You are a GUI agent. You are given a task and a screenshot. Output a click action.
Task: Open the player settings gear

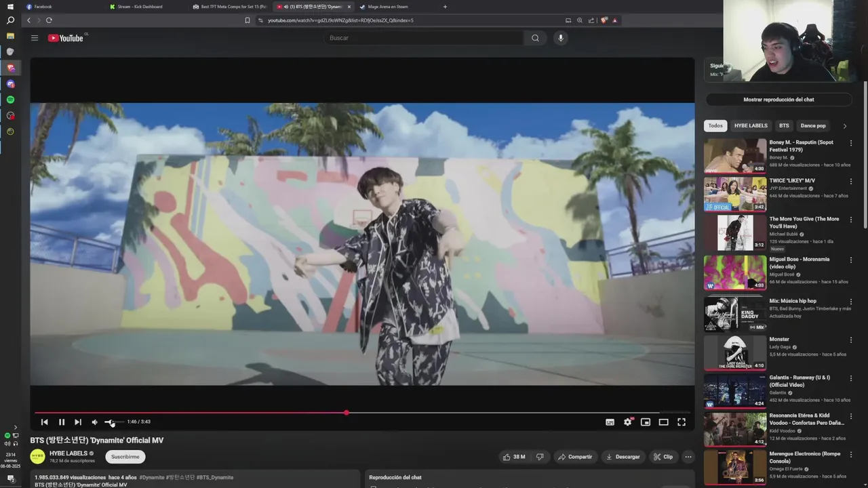pyautogui.click(x=628, y=422)
